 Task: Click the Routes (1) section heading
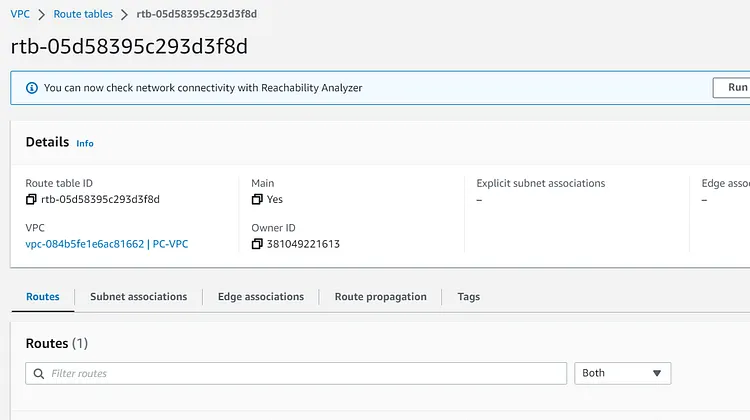(57, 343)
